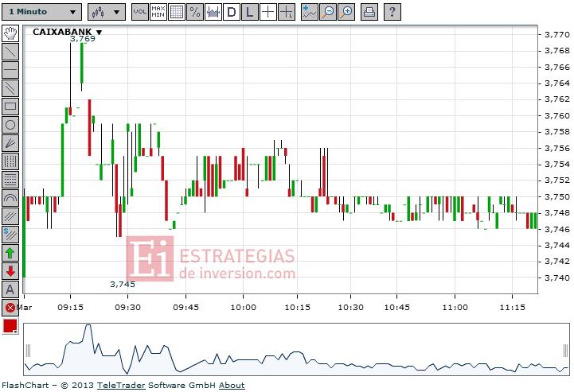Viewport: 574px width, 392px height.
Task: Select the S-marked diagonal lines tool
Action: click(10, 235)
